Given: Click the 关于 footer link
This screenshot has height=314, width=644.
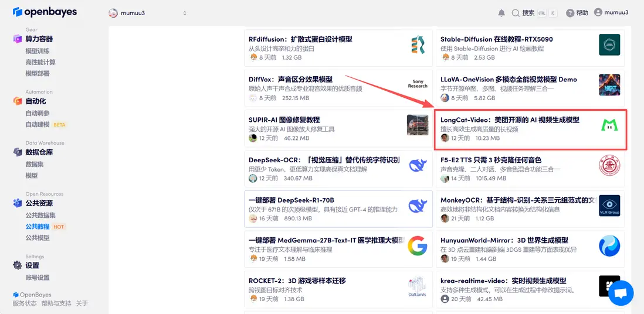Looking at the screenshot, I should (x=82, y=303).
